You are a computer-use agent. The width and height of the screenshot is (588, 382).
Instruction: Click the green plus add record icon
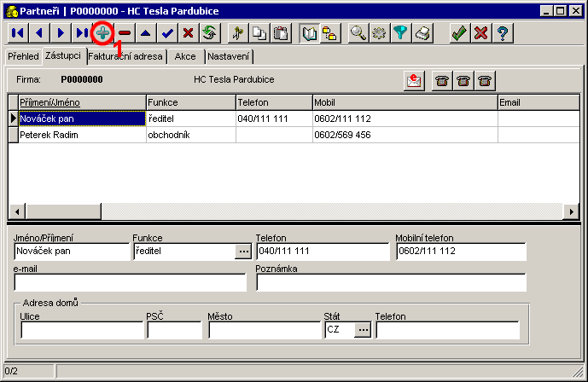click(x=103, y=33)
